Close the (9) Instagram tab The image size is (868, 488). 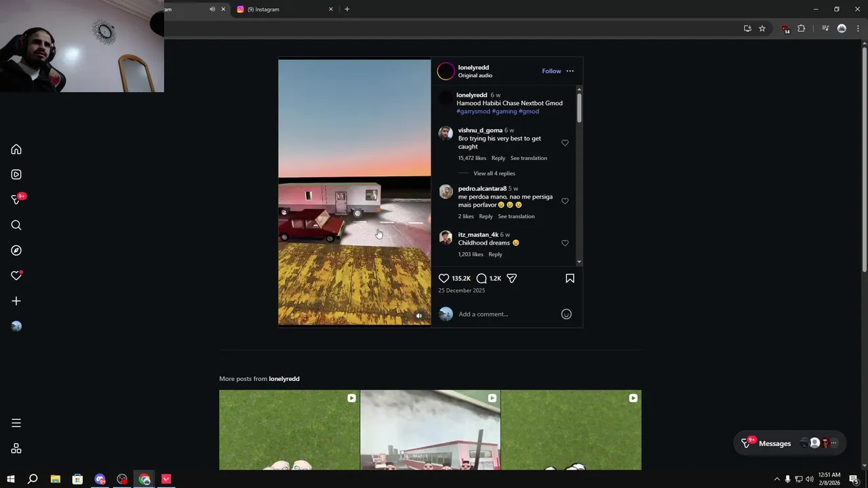coord(331,9)
